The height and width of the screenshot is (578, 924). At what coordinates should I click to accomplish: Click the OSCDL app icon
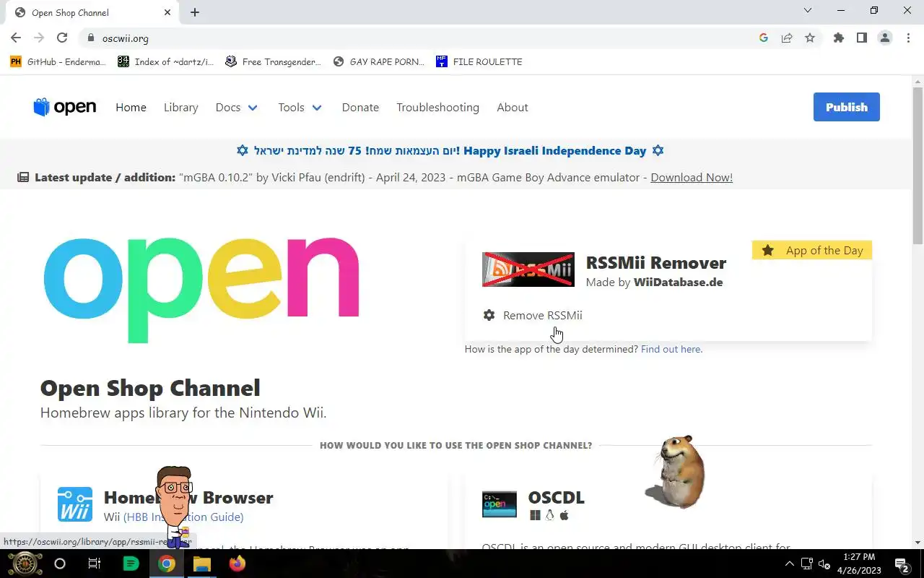pos(500,504)
